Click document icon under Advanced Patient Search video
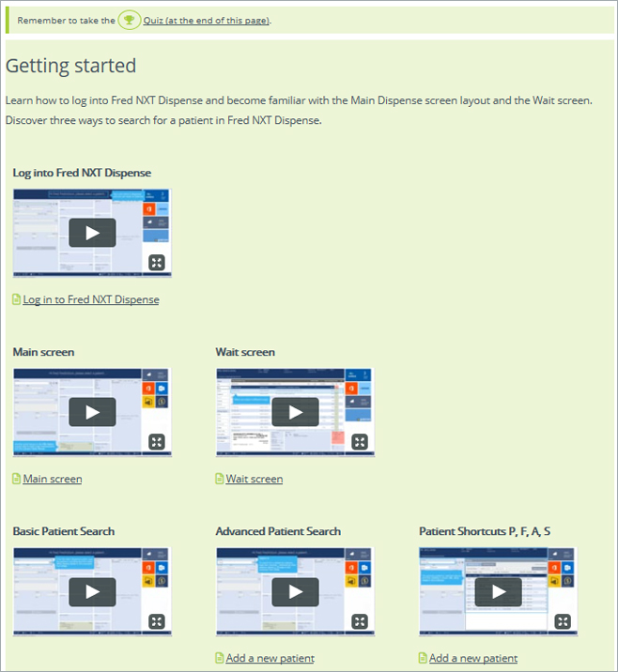 [219, 657]
